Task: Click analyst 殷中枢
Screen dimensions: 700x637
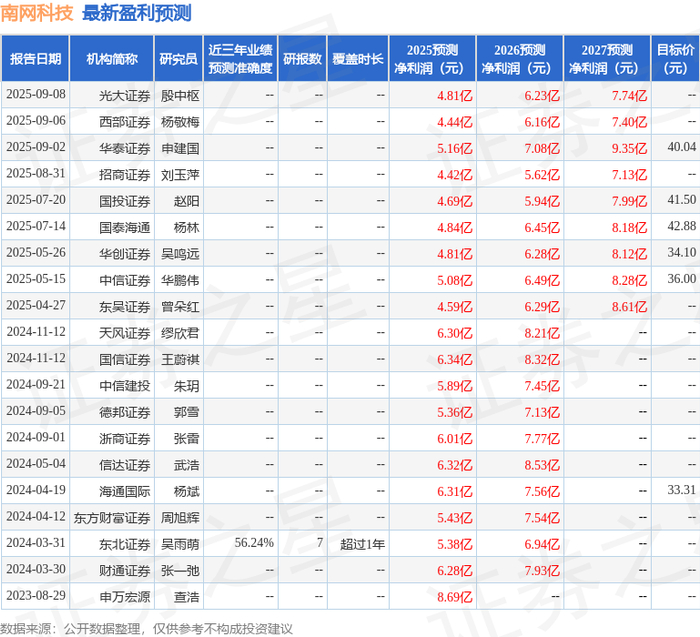Action: [x=180, y=96]
